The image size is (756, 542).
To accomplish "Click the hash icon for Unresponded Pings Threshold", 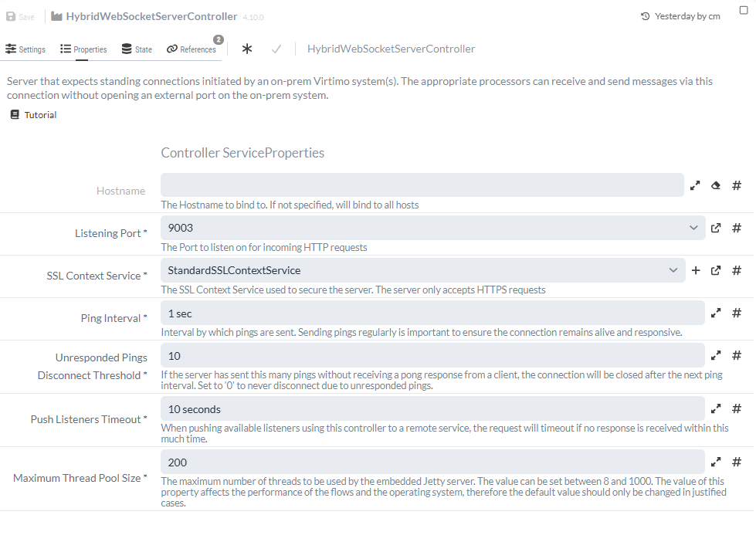I will click(x=736, y=355).
